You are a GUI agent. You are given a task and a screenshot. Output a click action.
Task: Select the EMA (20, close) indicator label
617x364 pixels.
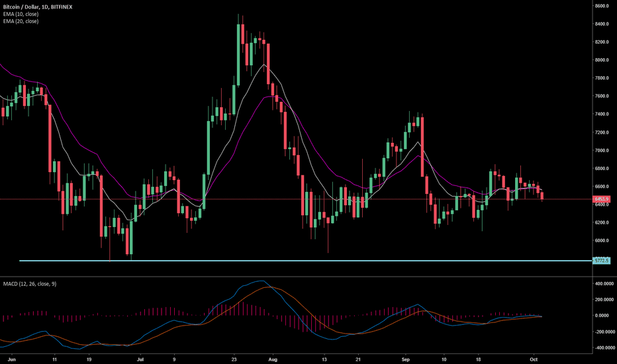pos(21,21)
